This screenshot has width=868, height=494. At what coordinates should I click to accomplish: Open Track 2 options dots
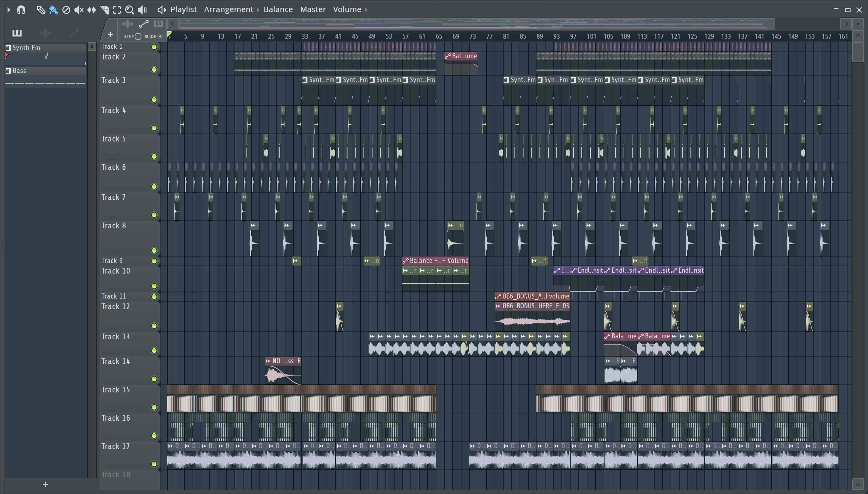[112, 72]
